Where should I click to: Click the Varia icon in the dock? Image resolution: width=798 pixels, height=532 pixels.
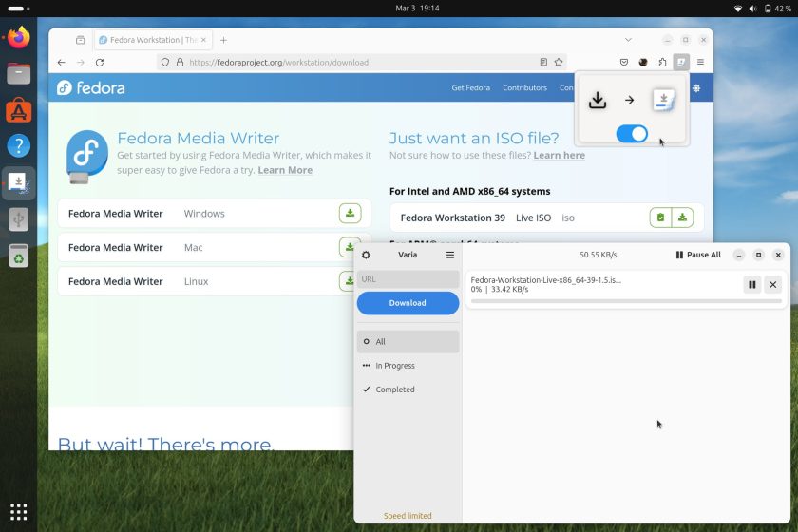coord(19,182)
